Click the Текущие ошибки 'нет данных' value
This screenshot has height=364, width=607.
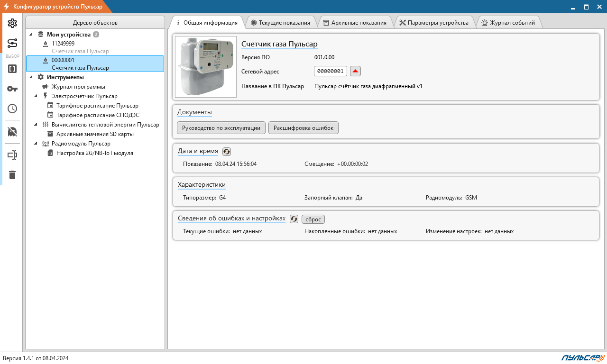248,231
